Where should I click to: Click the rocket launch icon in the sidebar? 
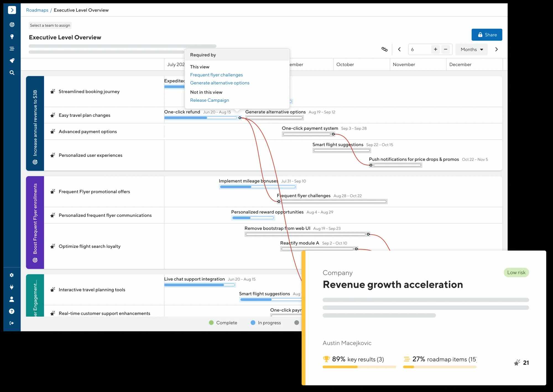click(12, 61)
